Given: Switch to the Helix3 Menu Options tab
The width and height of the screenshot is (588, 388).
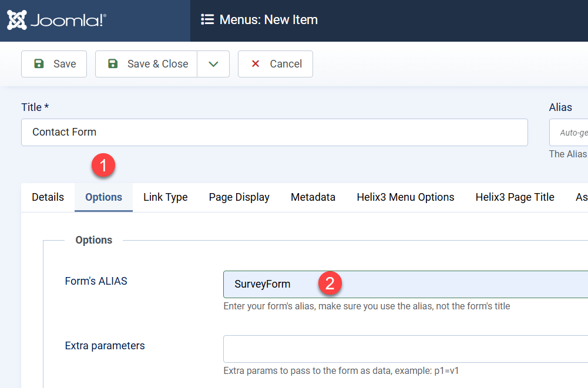Looking at the screenshot, I should [x=405, y=197].
